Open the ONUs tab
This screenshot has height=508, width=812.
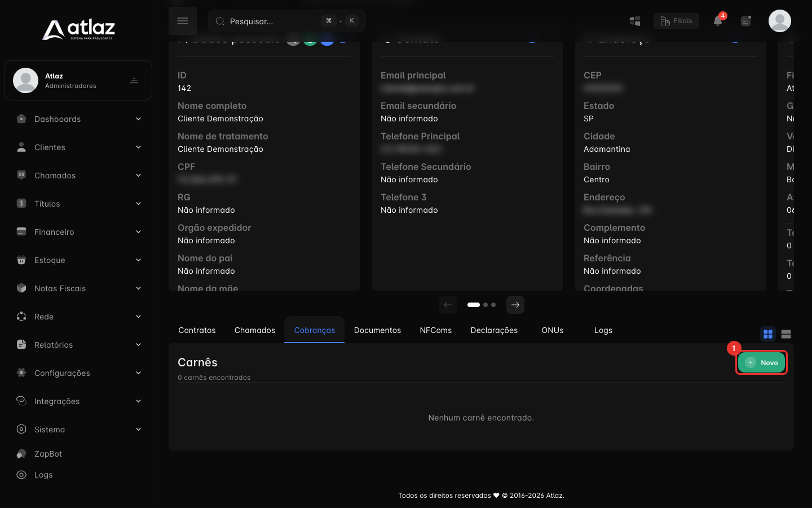tap(553, 330)
